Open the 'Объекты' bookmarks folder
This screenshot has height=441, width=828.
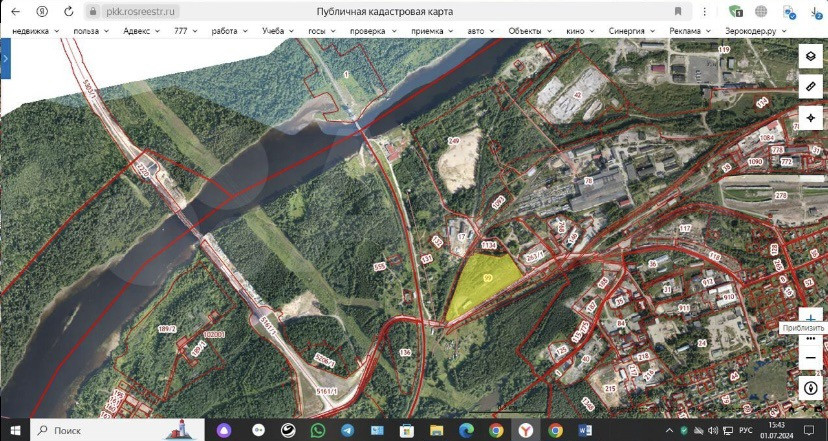click(x=530, y=31)
